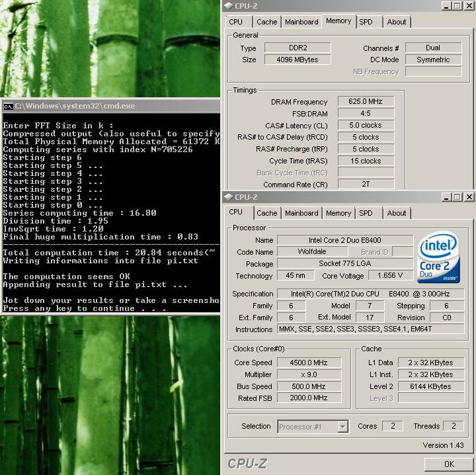Click the Processor #1 combo box field

coord(313,427)
